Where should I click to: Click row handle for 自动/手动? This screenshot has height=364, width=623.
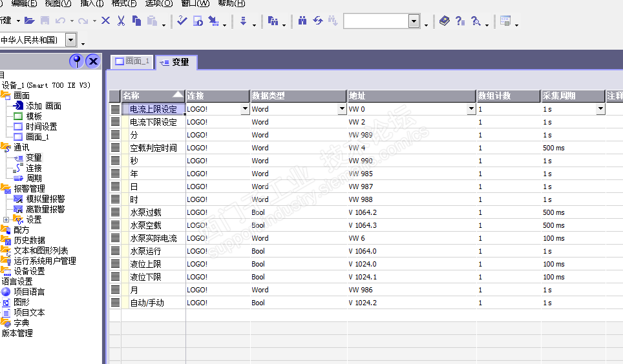tap(115, 303)
